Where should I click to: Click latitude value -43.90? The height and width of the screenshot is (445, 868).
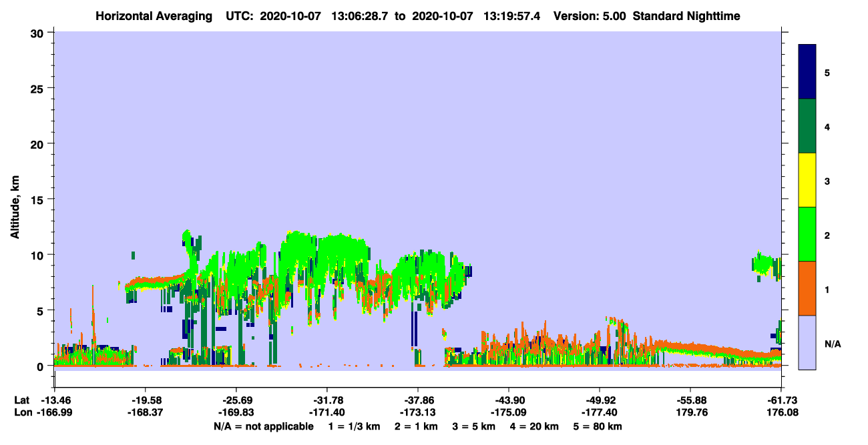pos(509,400)
